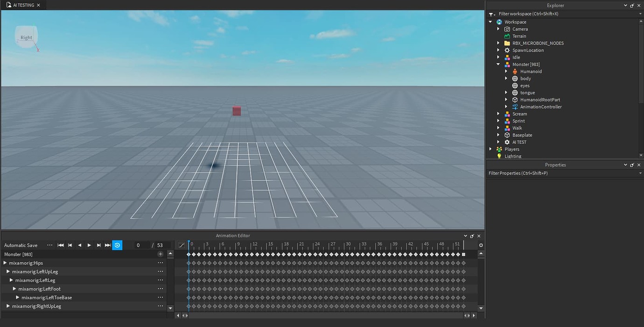Expand the Scream animation in Explorer

point(498,114)
